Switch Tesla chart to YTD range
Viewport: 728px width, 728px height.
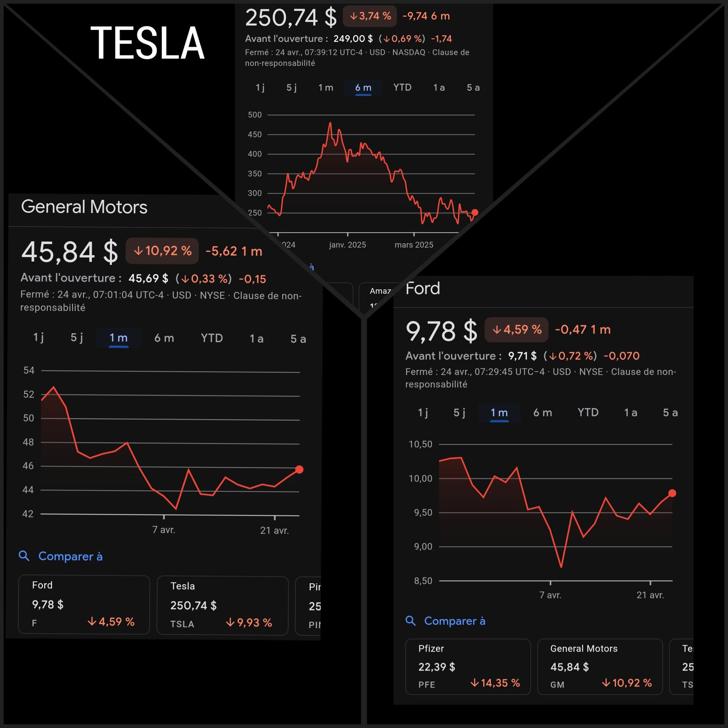click(x=402, y=88)
